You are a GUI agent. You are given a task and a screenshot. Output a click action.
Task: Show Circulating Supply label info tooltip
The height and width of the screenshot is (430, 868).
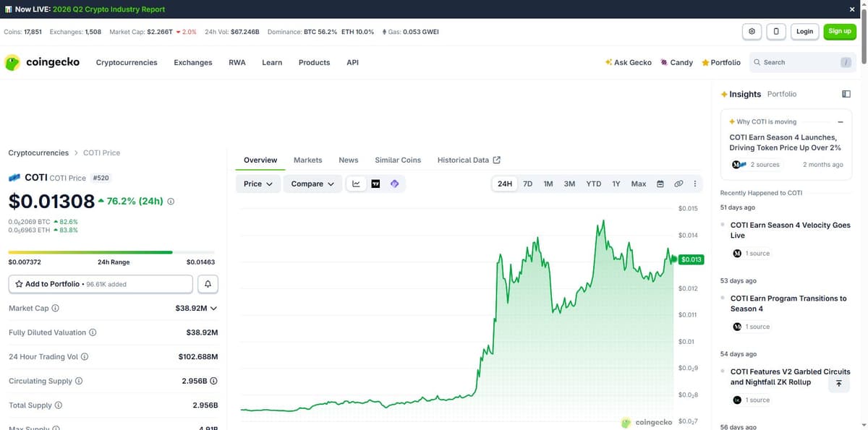[79, 381]
